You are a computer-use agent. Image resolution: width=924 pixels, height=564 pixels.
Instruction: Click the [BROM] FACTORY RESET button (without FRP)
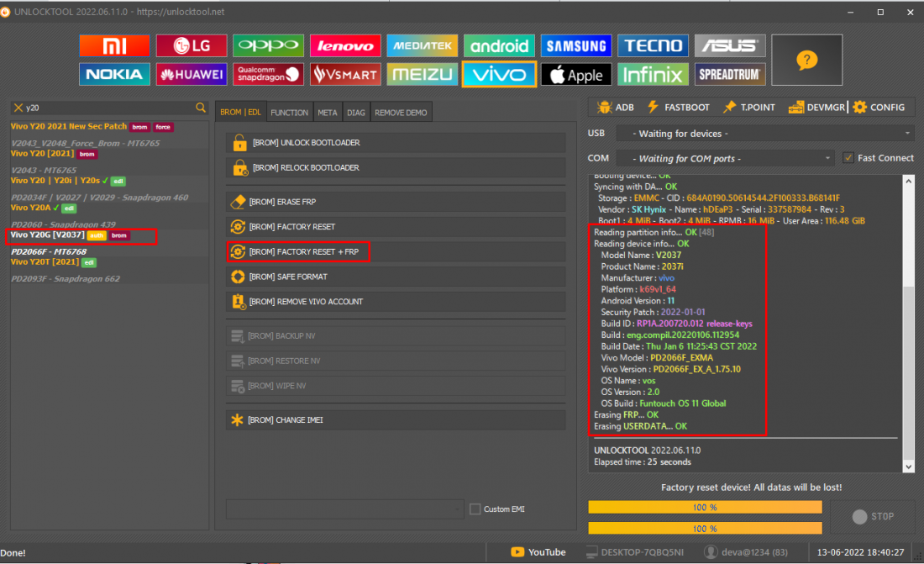[396, 227]
